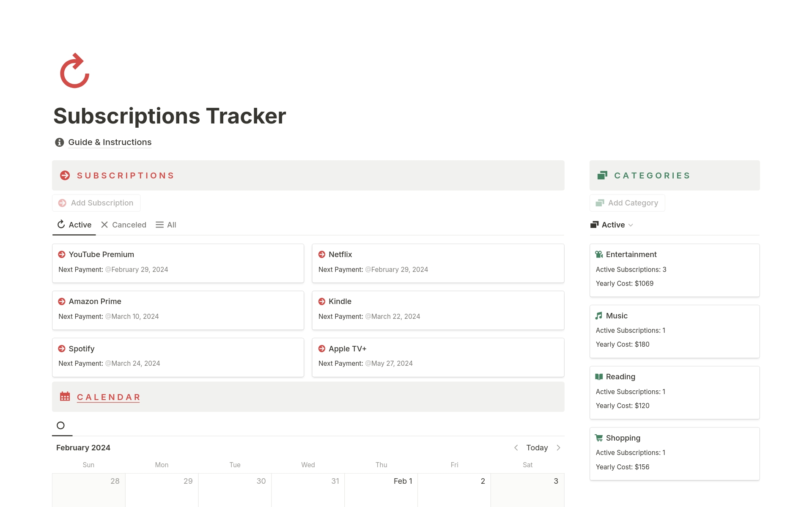Image resolution: width=812 pixels, height=507 pixels.
Task: Click the Today button in calendar
Action: point(537,447)
